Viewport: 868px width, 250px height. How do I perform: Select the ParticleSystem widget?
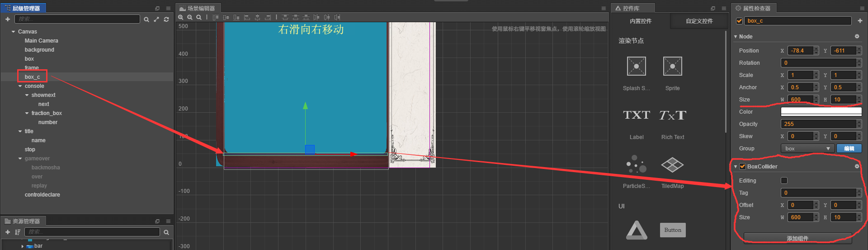tap(637, 164)
